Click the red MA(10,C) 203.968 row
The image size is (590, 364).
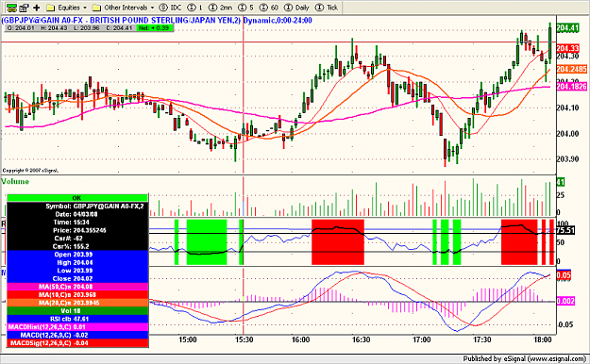click(x=77, y=295)
